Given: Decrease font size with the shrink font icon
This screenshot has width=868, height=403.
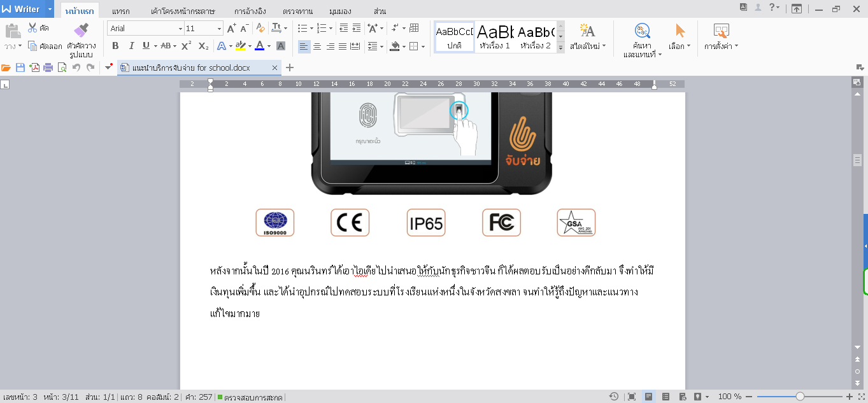Looking at the screenshot, I should tap(245, 28).
